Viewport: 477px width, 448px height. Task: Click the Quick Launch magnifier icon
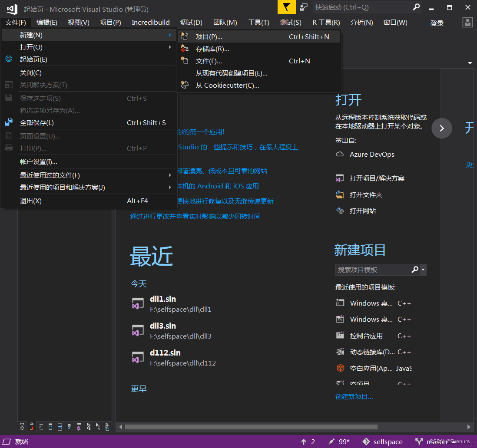[x=416, y=7]
